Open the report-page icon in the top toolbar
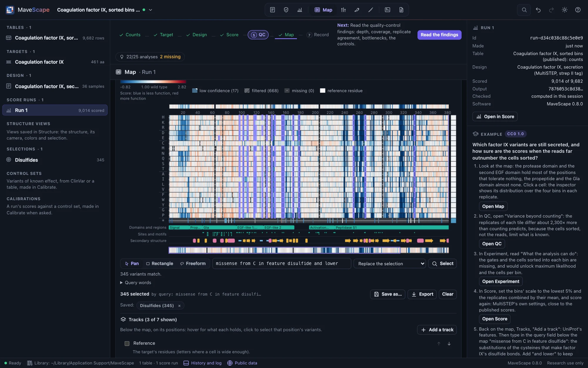The height and width of the screenshot is (368, 588). (401, 10)
